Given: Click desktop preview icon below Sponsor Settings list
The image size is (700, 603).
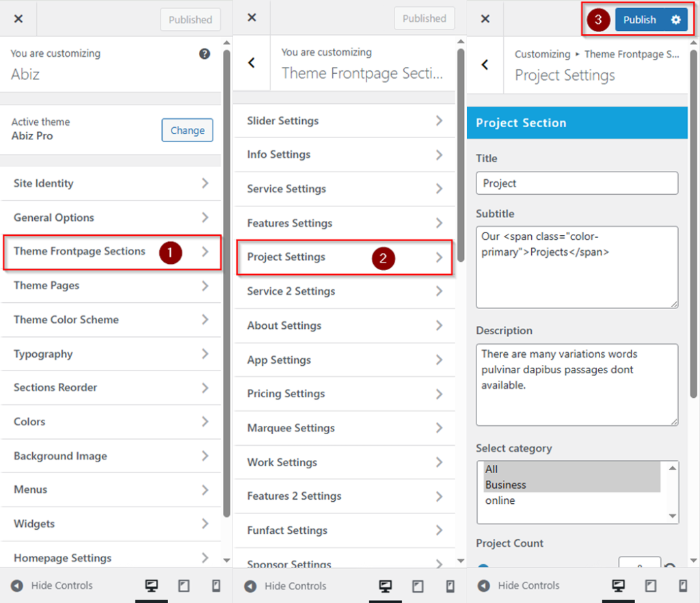Looking at the screenshot, I should click(386, 585).
